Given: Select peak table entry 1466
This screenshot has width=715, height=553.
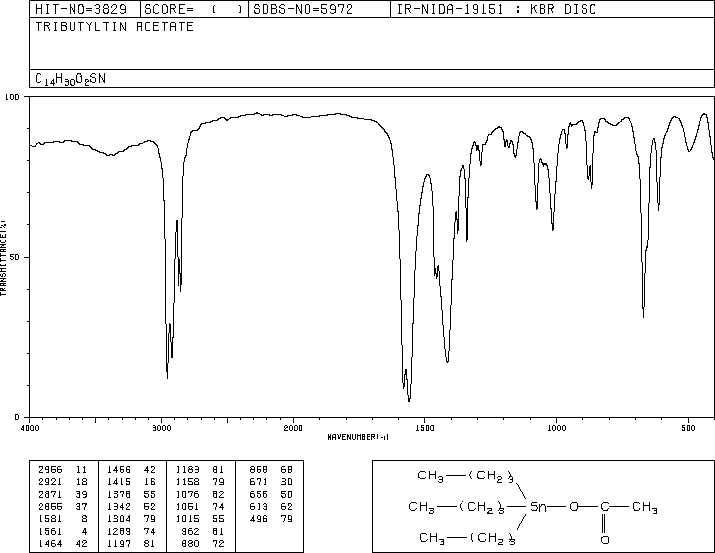Looking at the screenshot, I should (119, 470).
